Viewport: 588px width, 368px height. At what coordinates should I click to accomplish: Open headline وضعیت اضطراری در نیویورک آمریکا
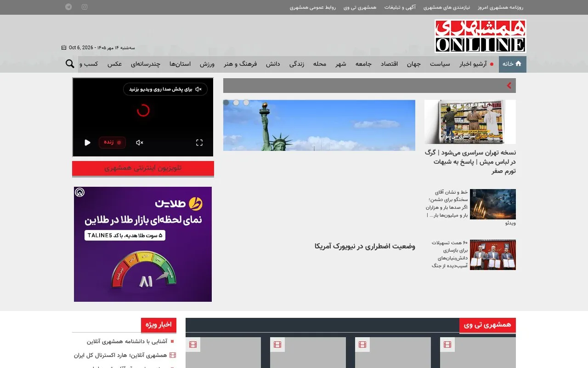[365, 247]
